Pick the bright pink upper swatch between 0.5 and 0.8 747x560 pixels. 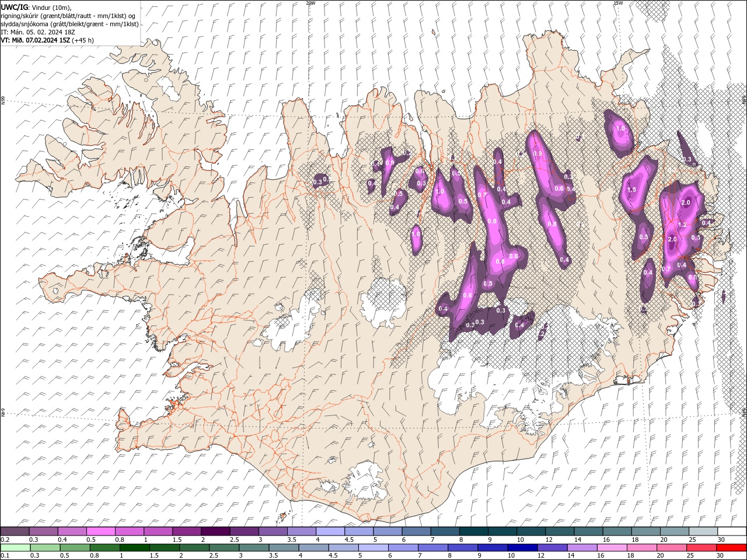click(x=100, y=531)
